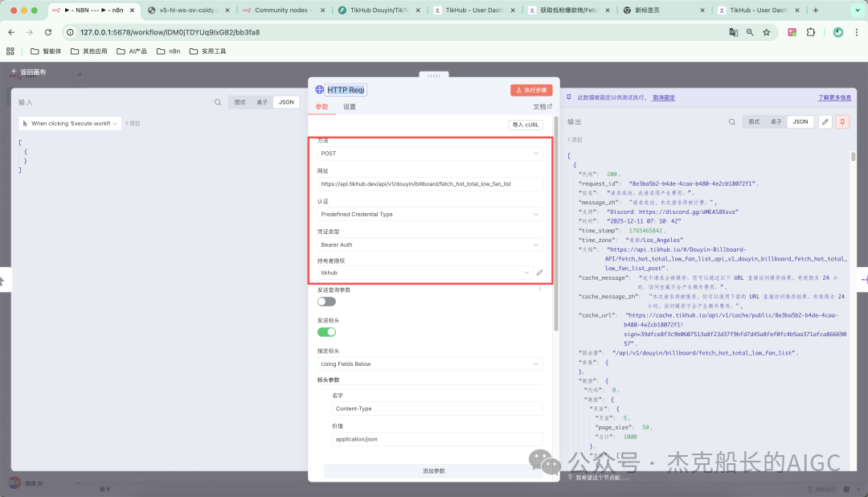The image size is (868, 497).
Task: Close the Community nodes tab
Action: tap(323, 10)
